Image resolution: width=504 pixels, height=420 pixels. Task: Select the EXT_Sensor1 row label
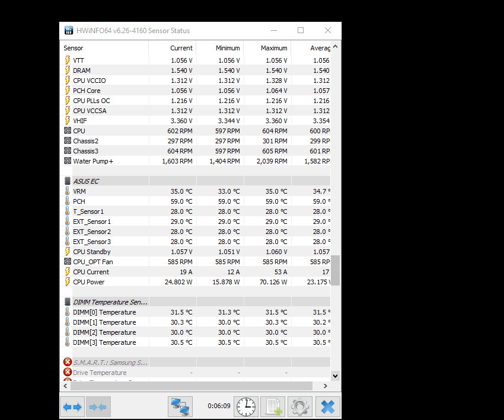pos(92,222)
